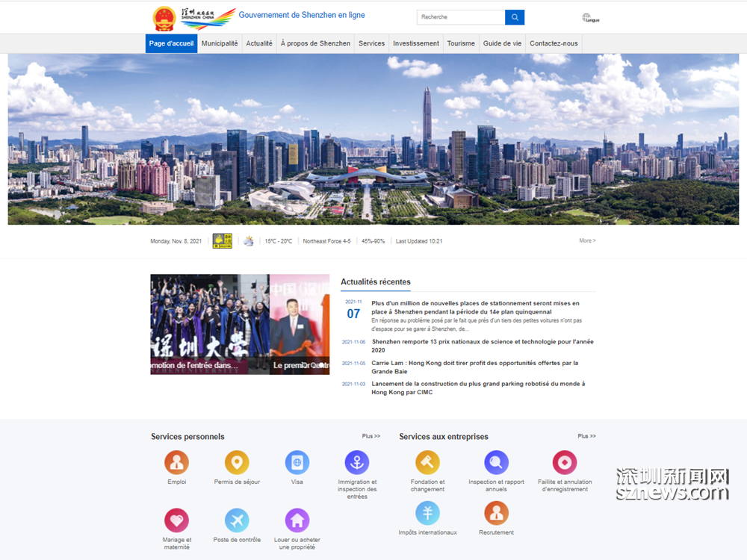Click the yellow weather warning icon
This screenshot has width=747, height=560.
click(222, 241)
